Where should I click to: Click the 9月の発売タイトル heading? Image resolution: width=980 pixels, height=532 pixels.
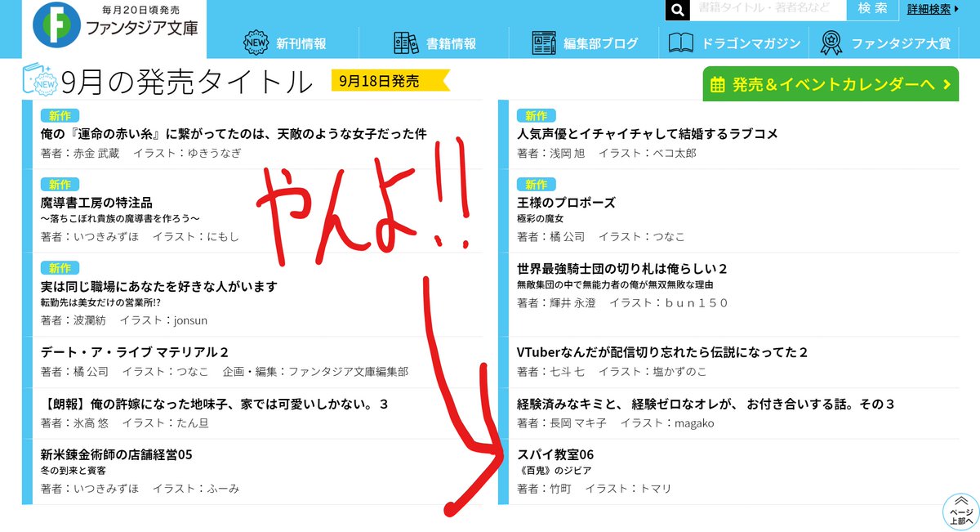(187, 82)
